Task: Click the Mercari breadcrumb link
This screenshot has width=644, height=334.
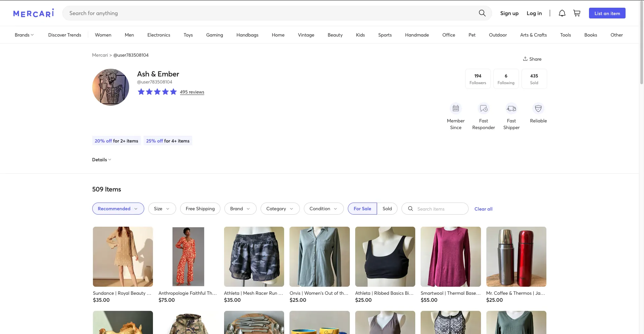Action: tap(100, 55)
